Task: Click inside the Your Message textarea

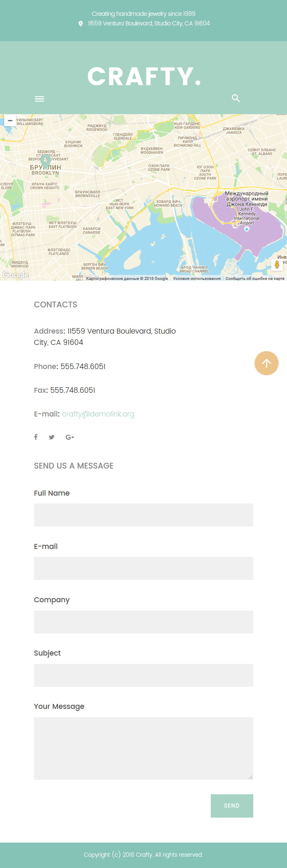Action: pyautogui.click(x=144, y=748)
